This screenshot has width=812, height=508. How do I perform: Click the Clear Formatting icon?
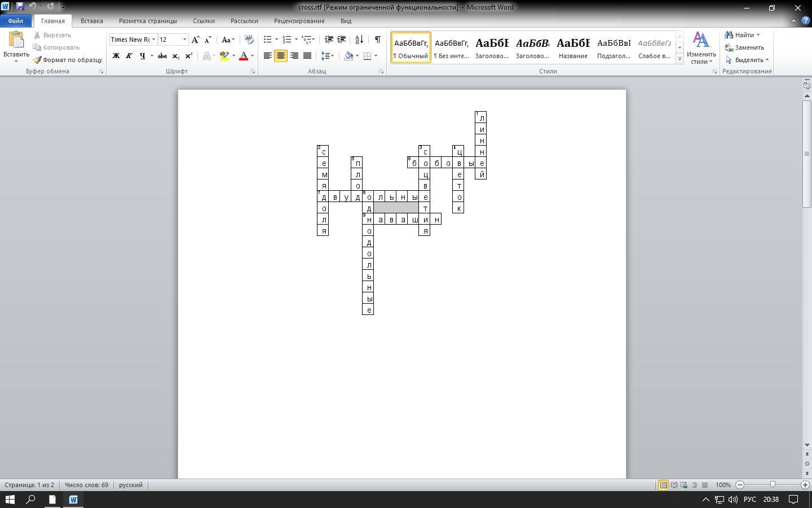click(x=249, y=40)
